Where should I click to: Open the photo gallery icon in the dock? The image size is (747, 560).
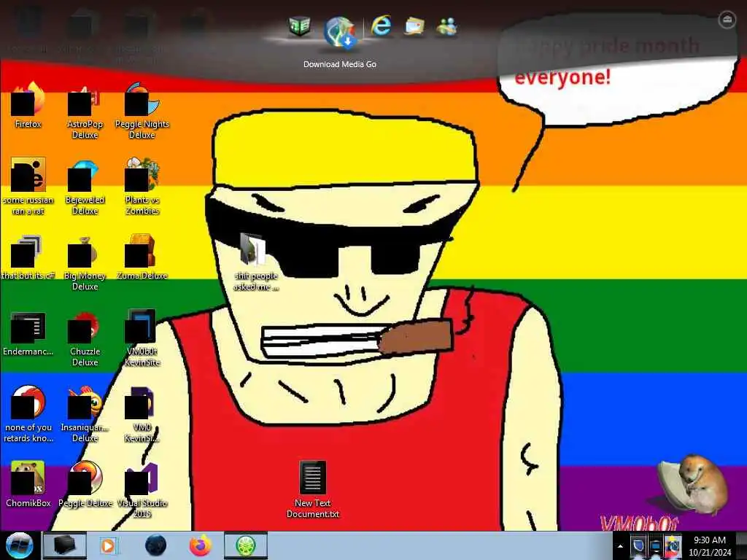(x=414, y=26)
